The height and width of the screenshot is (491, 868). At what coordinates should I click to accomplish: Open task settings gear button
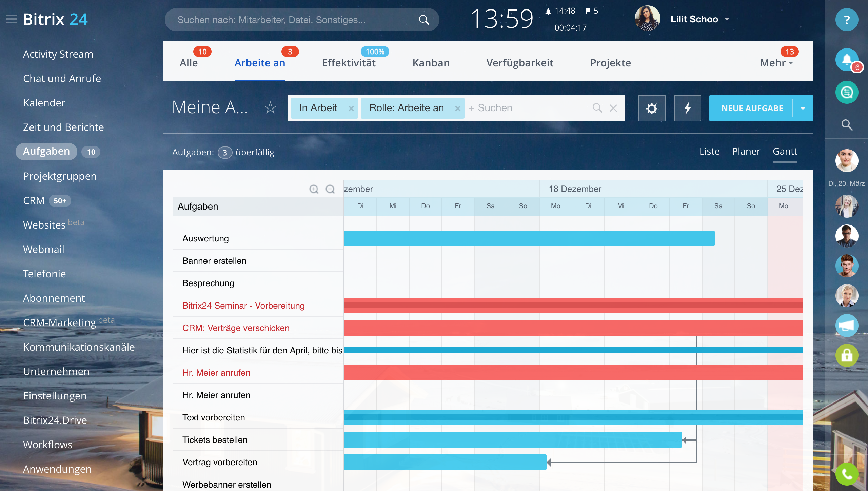[x=652, y=108]
